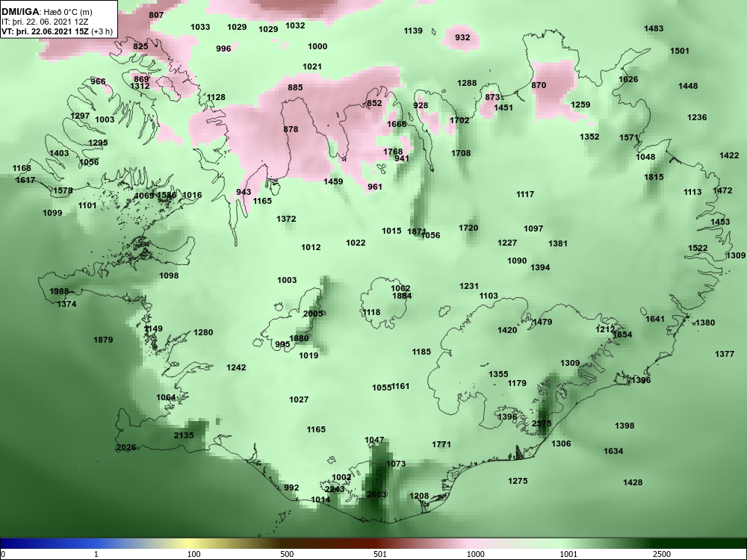The image size is (747, 560).
Task: Click the 1854 value label
Action: (622, 335)
